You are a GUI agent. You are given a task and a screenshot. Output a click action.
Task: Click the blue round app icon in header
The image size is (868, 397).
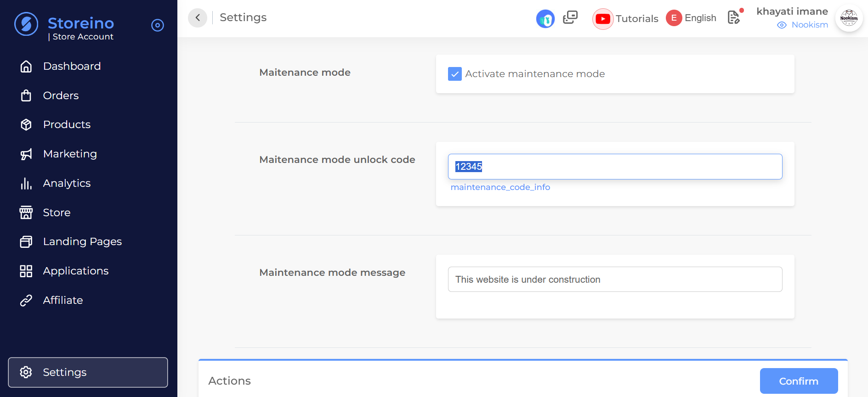click(x=545, y=19)
